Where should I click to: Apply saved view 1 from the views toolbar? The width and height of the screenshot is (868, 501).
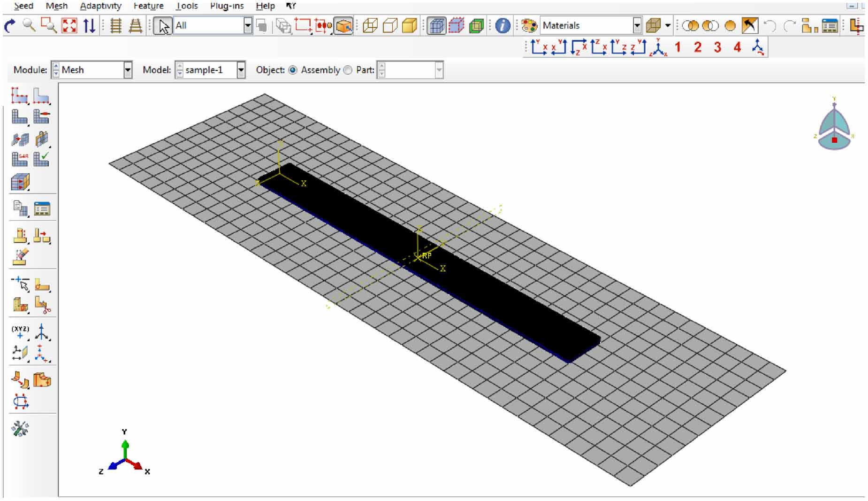[679, 47]
